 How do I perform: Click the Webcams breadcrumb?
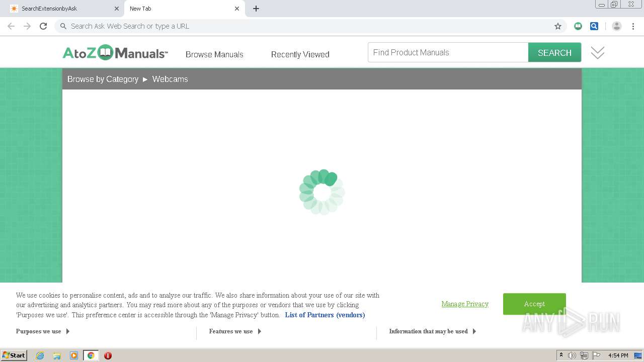click(x=170, y=79)
